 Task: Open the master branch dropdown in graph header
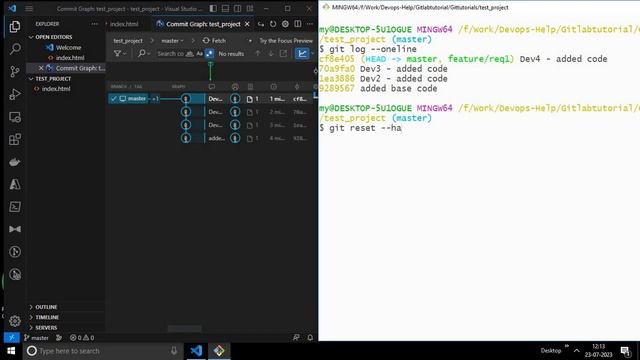point(172,41)
